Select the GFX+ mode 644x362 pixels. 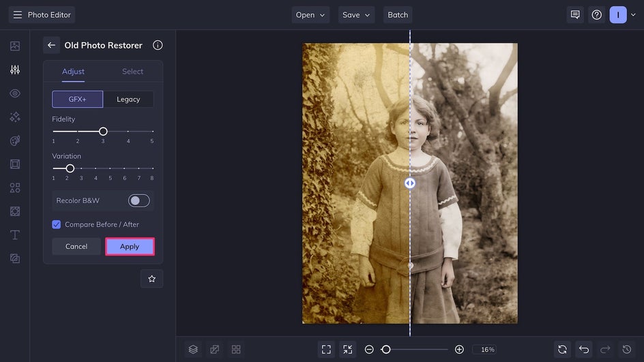point(77,100)
